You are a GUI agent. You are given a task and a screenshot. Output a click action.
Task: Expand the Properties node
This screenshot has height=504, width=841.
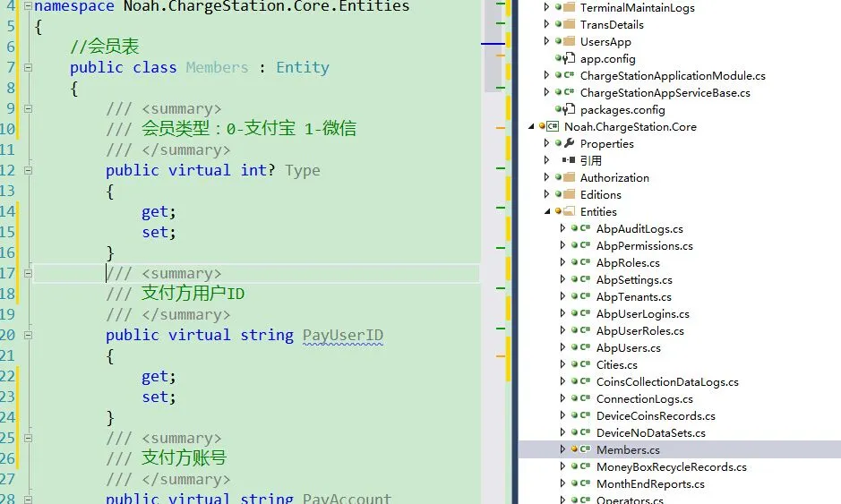(546, 144)
